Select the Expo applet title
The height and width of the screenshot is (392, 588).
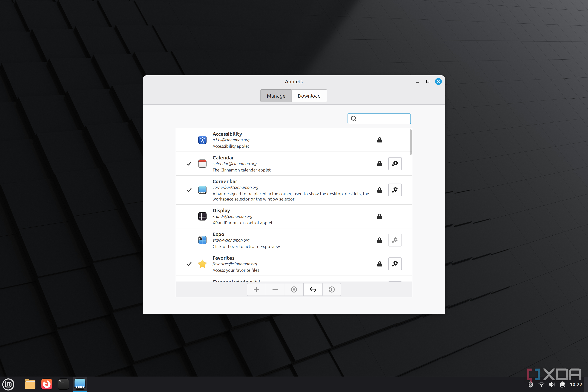218,234
